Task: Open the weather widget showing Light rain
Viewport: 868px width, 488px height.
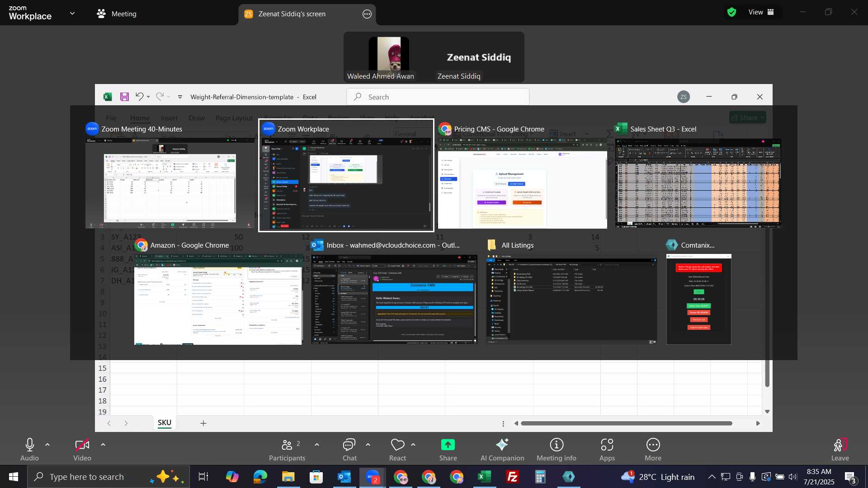Action: point(658,477)
